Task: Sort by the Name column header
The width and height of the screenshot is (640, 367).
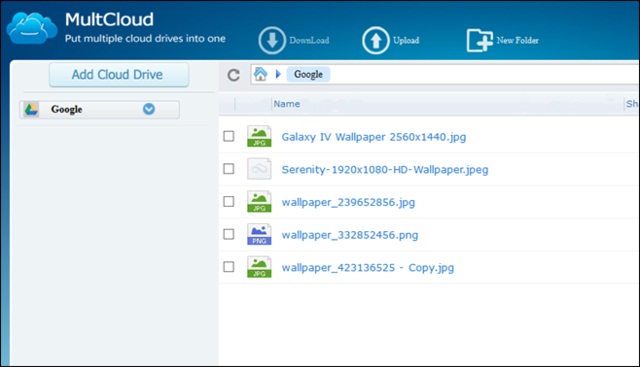Action: pos(287,104)
